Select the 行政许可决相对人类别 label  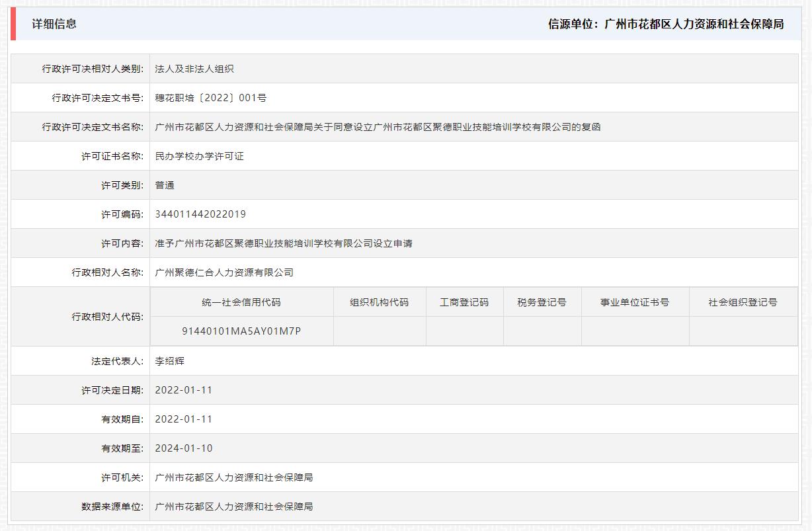(x=93, y=69)
